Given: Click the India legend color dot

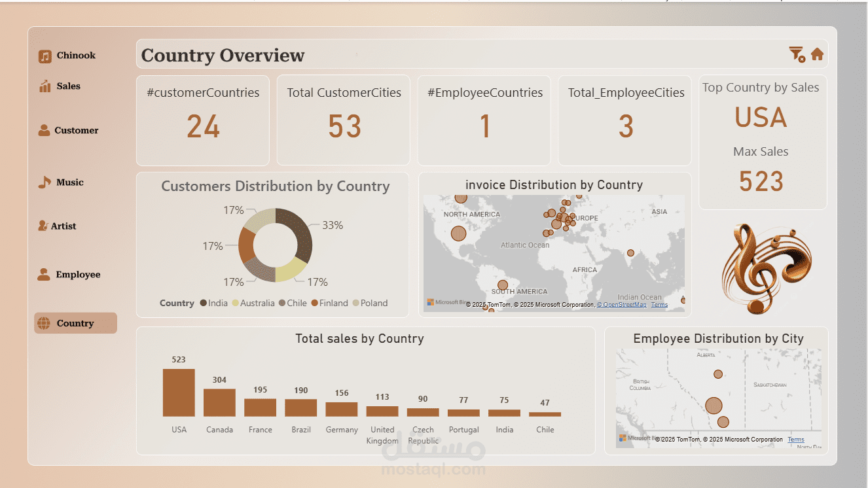Looking at the screenshot, I should [204, 303].
